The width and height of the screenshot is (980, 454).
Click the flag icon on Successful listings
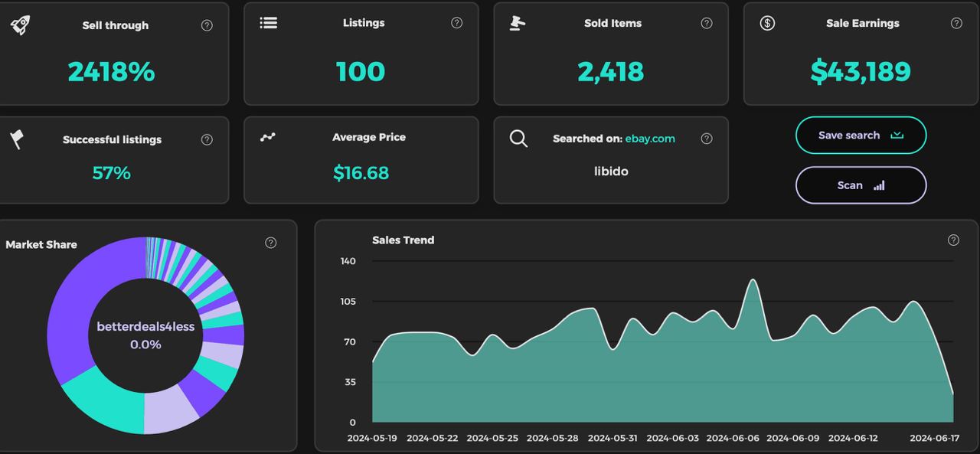(17, 139)
